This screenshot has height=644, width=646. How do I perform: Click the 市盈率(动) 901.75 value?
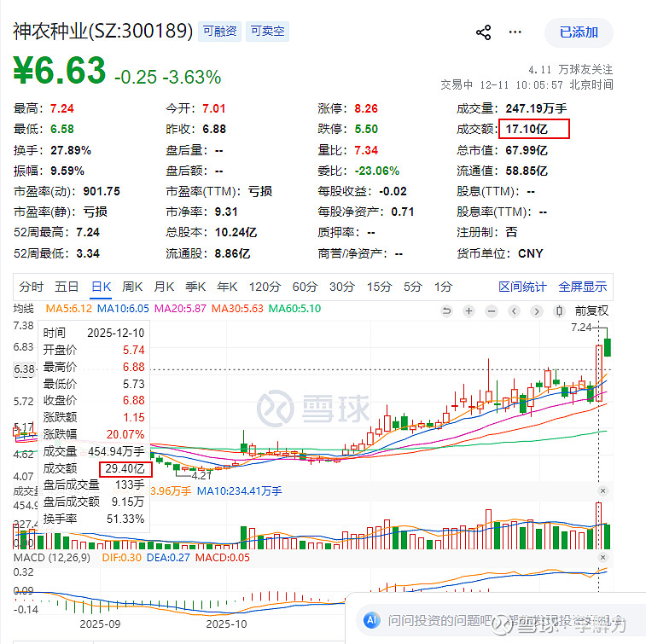102,191
